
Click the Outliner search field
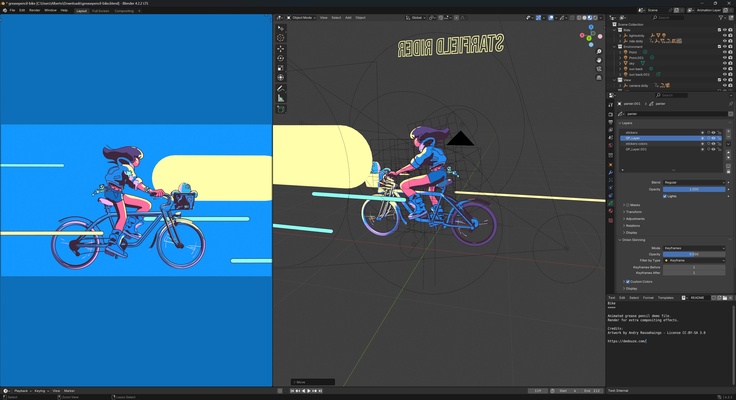tap(668, 17)
